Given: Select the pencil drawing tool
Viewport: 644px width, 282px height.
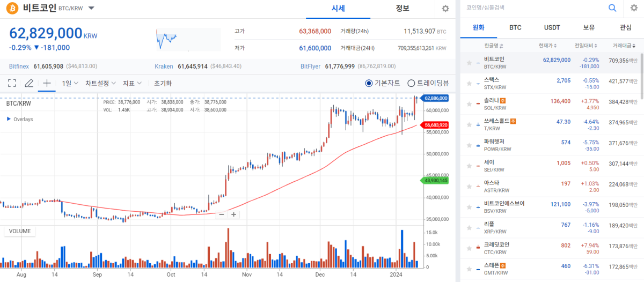Looking at the screenshot, I should click(29, 83).
